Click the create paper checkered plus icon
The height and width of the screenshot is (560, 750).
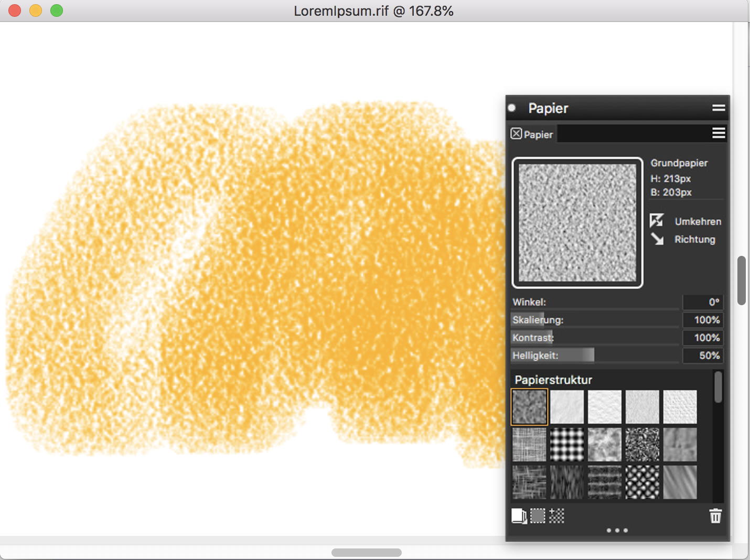pos(556,516)
